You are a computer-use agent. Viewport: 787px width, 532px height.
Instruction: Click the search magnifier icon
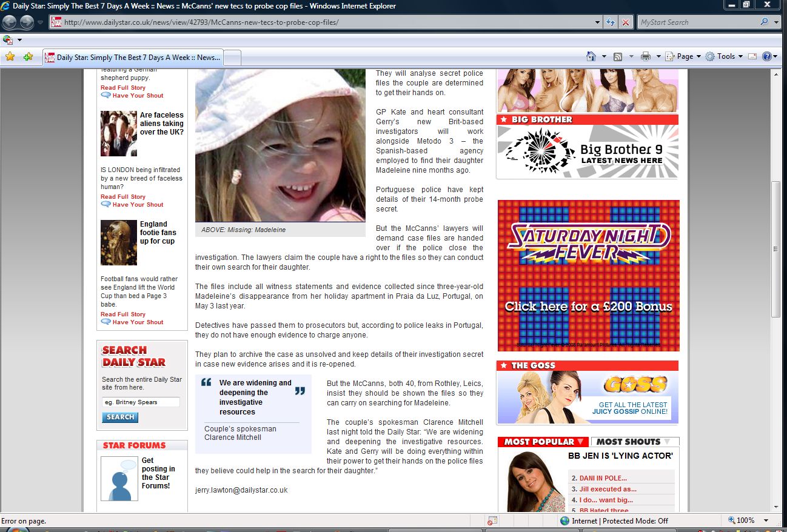[764, 22]
